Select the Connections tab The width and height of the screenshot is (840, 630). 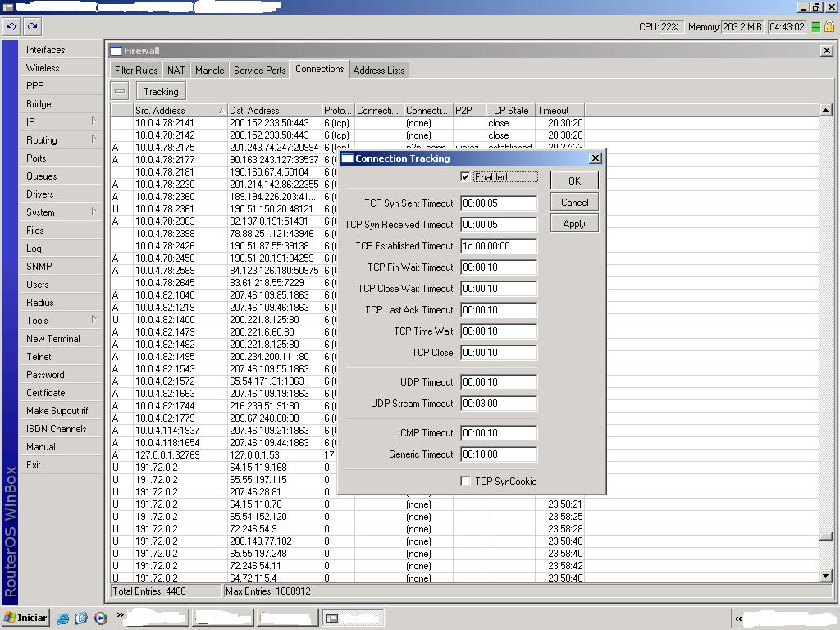(319, 69)
